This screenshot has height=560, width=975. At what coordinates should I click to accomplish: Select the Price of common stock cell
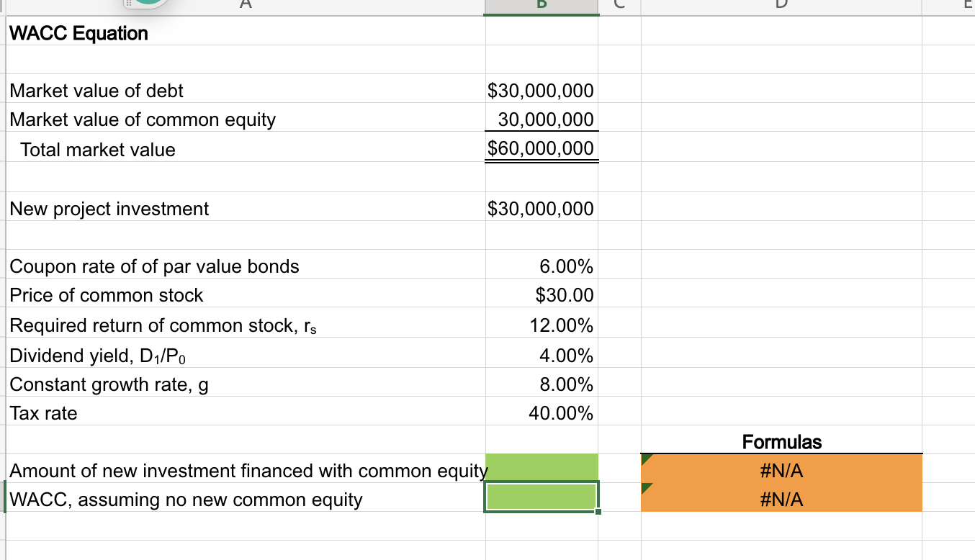tap(541, 295)
